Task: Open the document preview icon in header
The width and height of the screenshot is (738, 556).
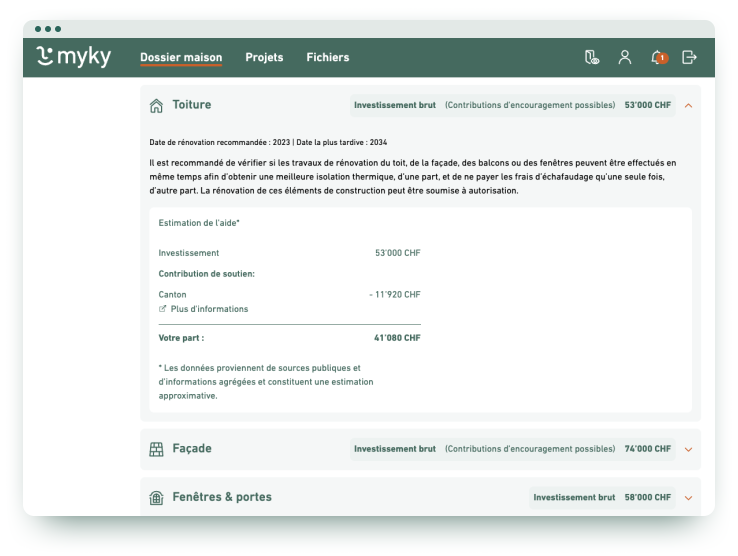Action: (592, 57)
